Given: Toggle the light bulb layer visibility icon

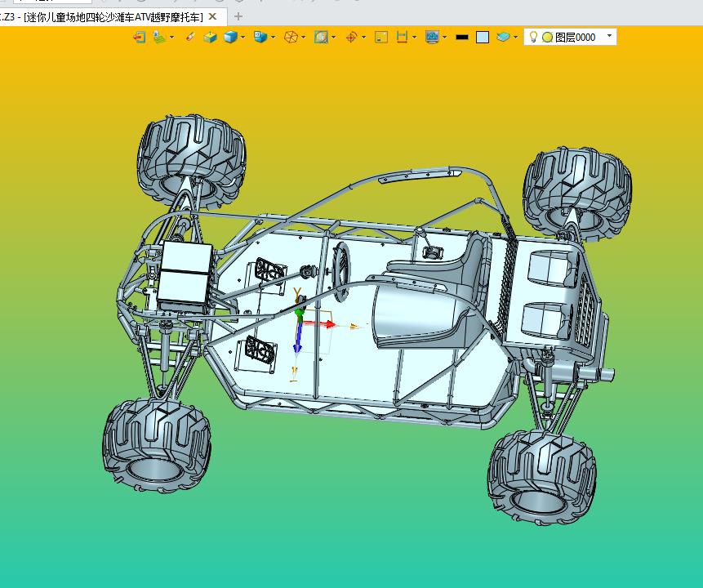Looking at the screenshot, I should (533, 37).
